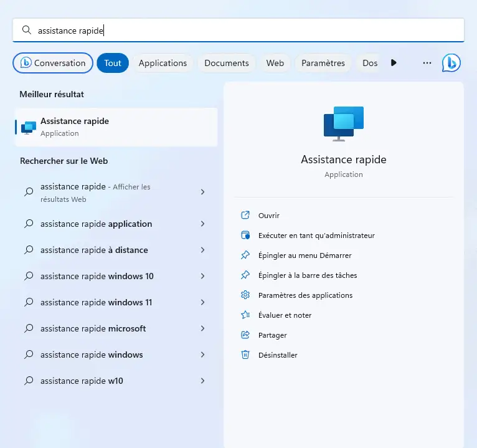Click Bing logo inside Conversation button

coord(26,63)
